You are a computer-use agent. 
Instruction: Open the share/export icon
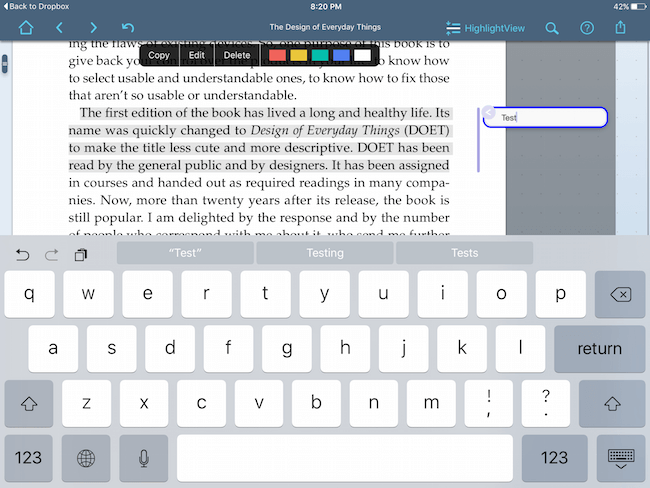tap(620, 27)
